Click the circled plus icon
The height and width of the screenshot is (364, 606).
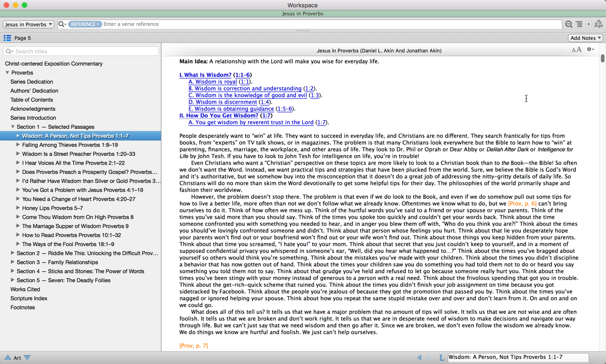pyautogui.click(x=589, y=24)
